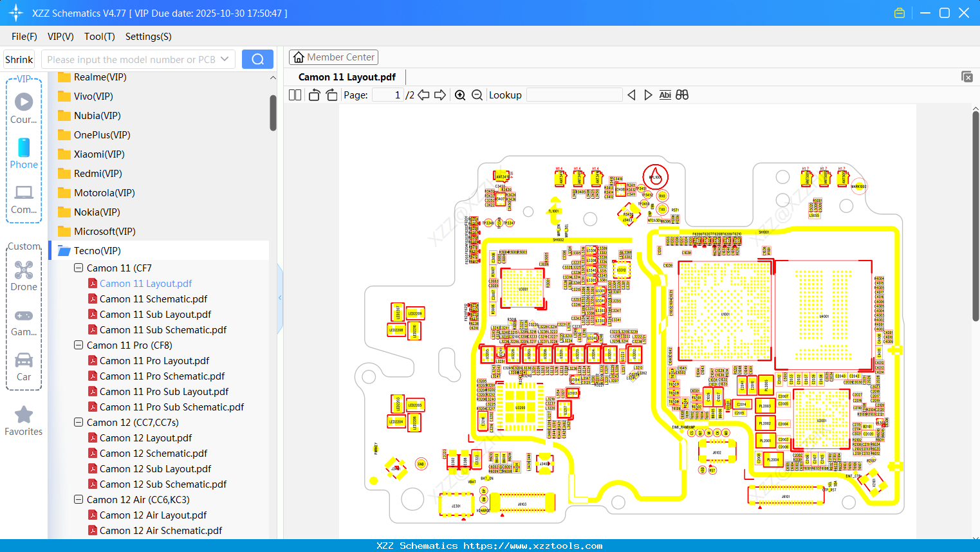Collapse the Camon 12 Air (CC6,KC3) node
980x552 pixels.
(79, 499)
